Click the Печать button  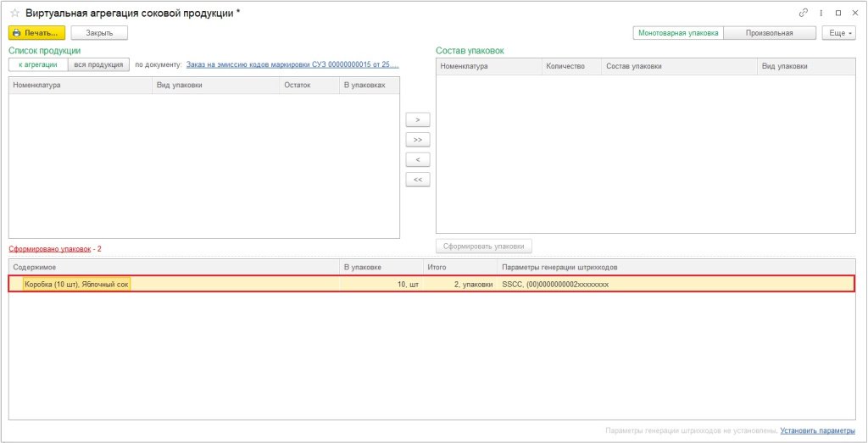[36, 32]
